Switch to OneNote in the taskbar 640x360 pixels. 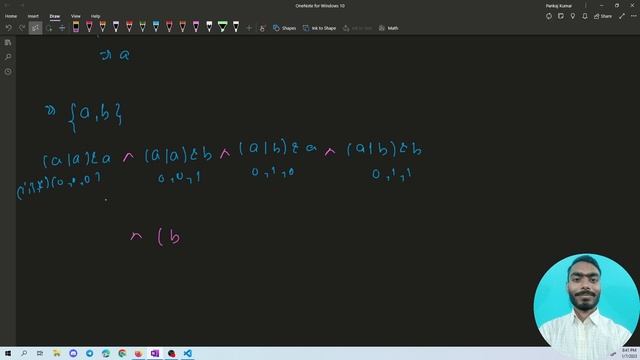tap(155, 353)
